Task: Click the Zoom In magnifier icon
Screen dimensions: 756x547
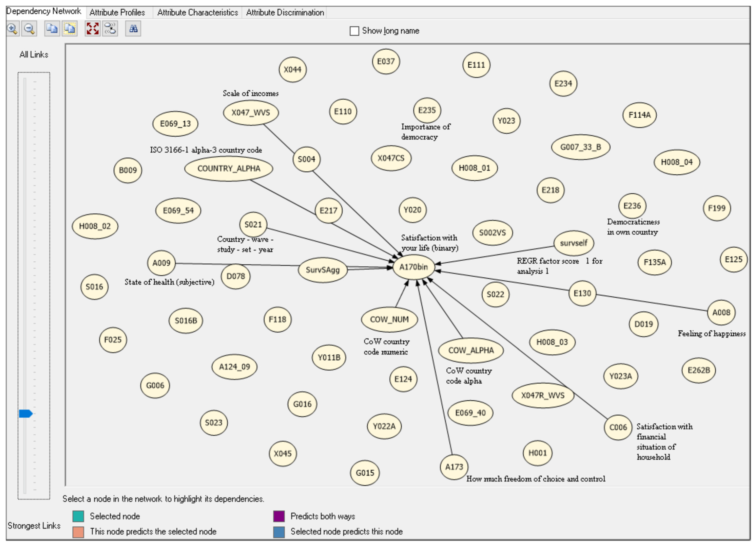Action: pos(12,29)
